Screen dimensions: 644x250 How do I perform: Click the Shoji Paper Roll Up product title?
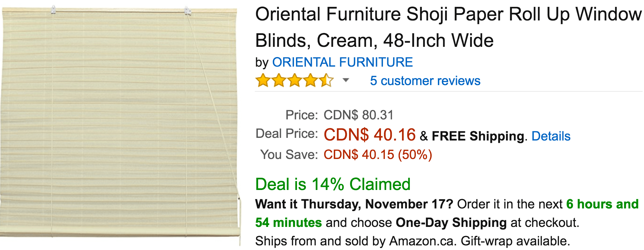448,27
